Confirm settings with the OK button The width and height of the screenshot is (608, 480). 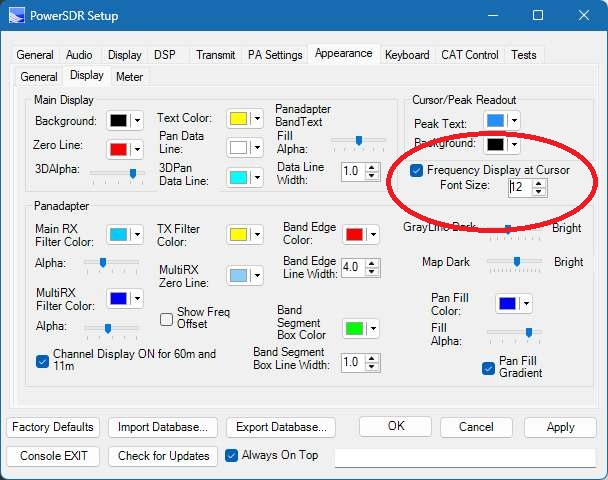(396, 426)
